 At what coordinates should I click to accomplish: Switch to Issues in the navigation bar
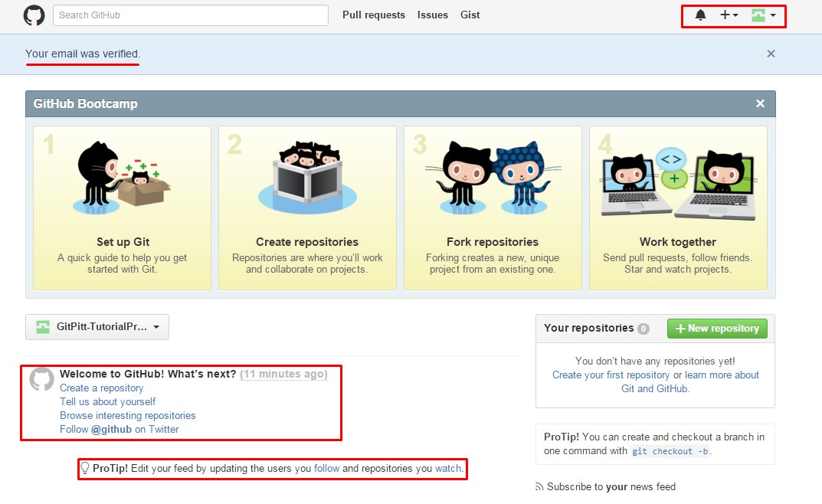pyautogui.click(x=432, y=15)
